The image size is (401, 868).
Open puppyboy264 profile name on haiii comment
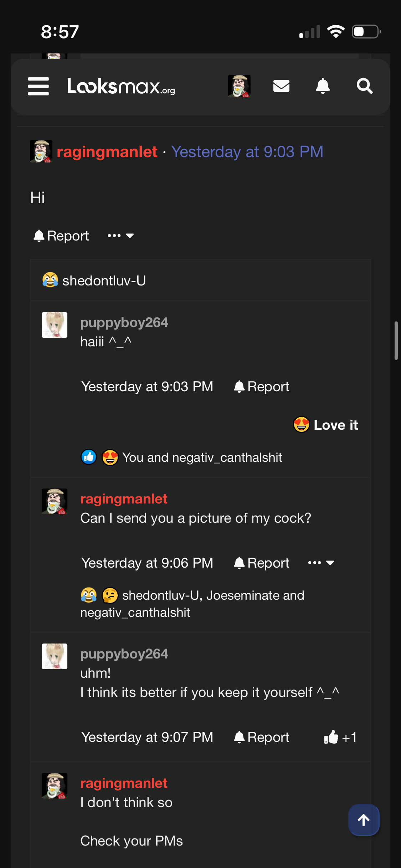pyautogui.click(x=124, y=322)
